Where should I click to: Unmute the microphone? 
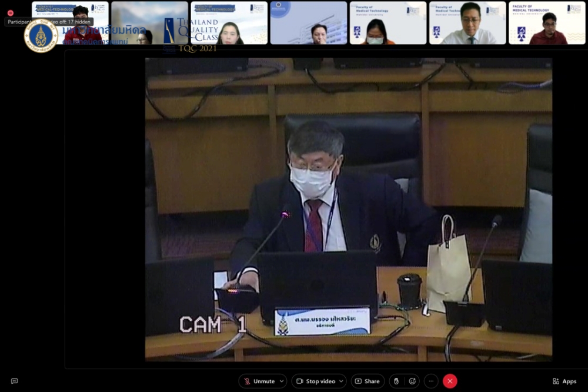click(259, 381)
